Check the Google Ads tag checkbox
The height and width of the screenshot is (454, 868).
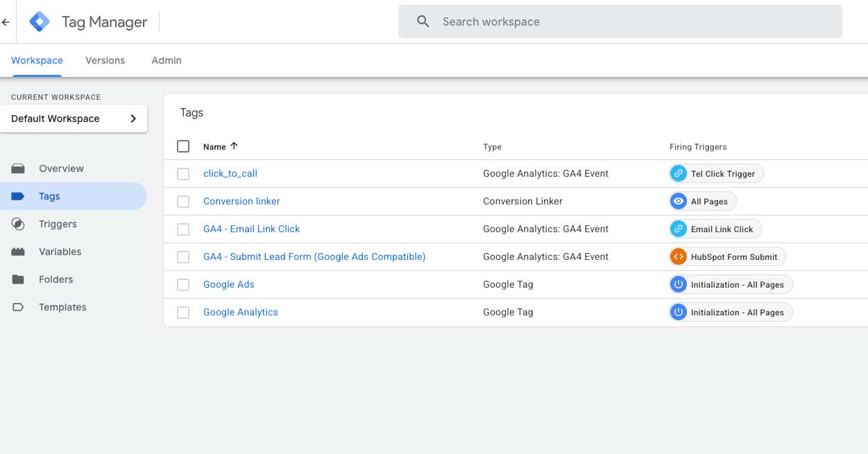tap(183, 285)
